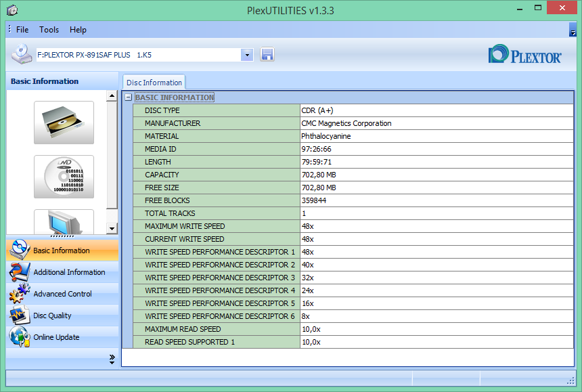
Task: Open Additional Information section
Action: pyautogui.click(x=62, y=272)
